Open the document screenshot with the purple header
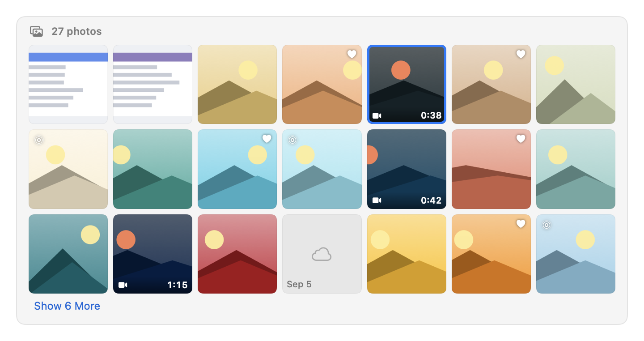Screen dimensions: 644x341 pos(153,84)
